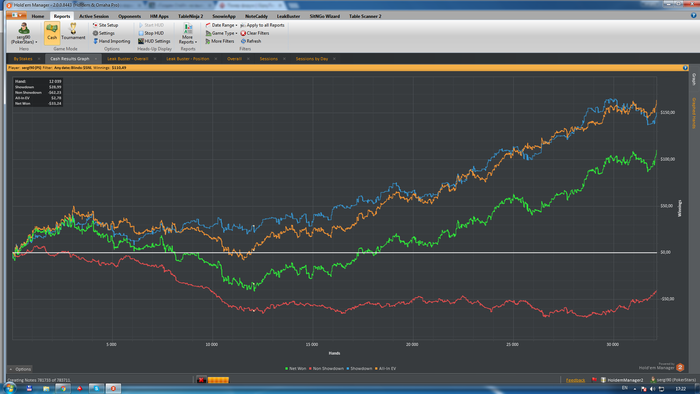700x394 pixels.
Task: Click the filter bar info icon
Action: point(685,68)
